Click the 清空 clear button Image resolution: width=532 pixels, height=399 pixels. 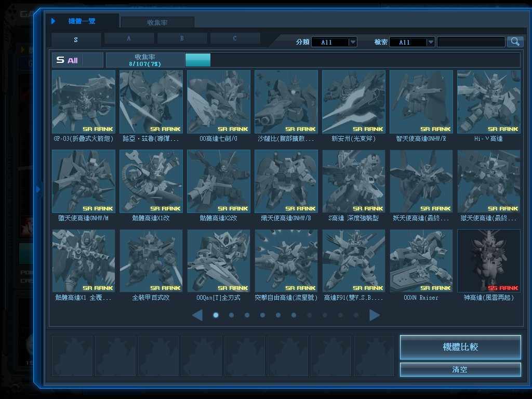pos(460,369)
